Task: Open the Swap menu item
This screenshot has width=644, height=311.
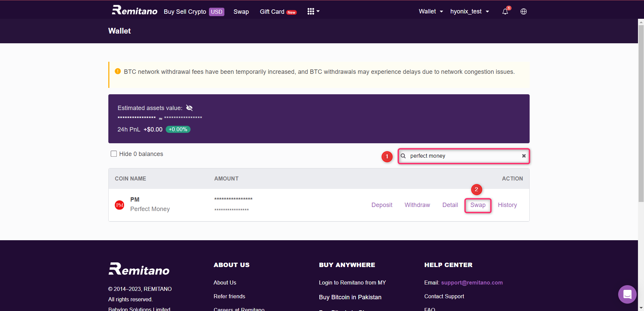Action: 241,12
